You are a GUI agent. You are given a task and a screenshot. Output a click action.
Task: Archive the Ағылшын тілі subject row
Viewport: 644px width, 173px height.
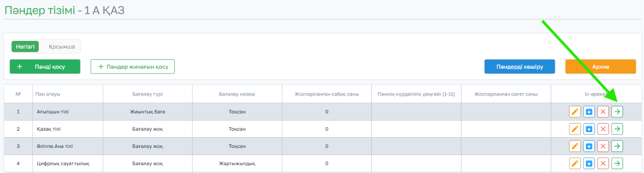coord(589,112)
